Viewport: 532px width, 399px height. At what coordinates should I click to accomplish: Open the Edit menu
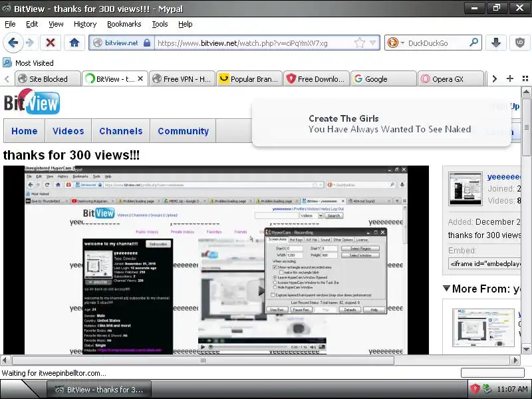[32, 24]
